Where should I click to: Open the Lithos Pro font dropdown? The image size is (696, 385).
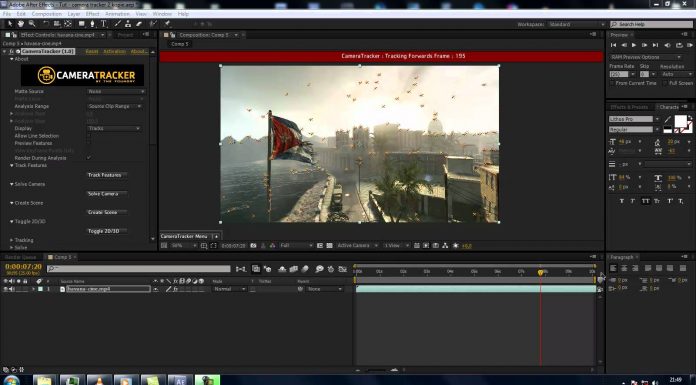(634, 119)
